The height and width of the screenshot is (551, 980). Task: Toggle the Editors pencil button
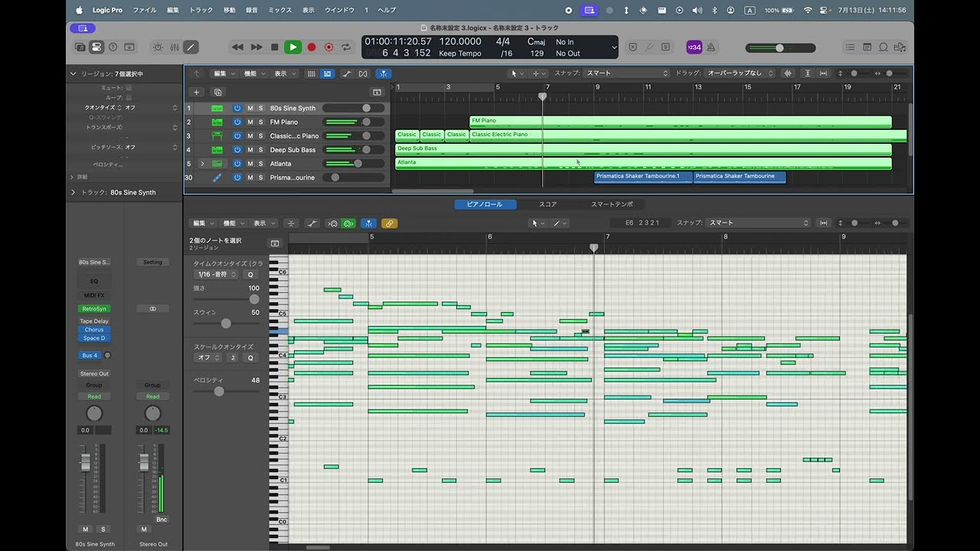[191, 47]
